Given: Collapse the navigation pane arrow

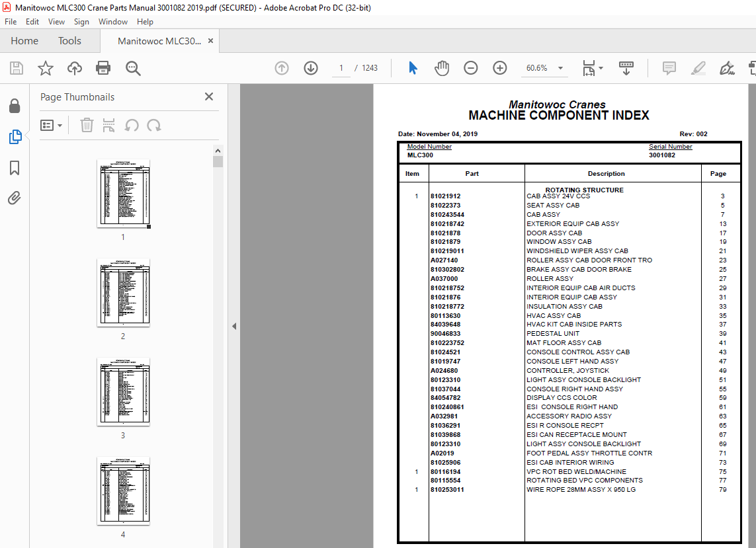Looking at the screenshot, I should (234, 327).
